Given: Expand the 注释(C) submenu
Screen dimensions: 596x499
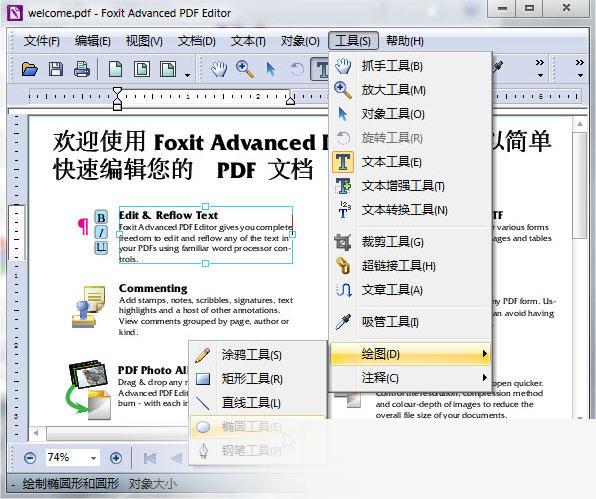Looking at the screenshot, I should [x=411, y=378].
